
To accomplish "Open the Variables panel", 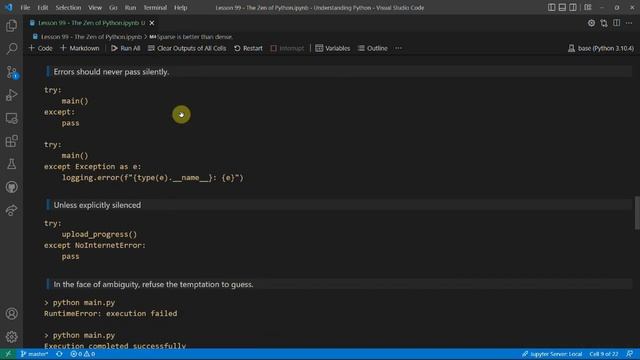I will click(333, 48).
